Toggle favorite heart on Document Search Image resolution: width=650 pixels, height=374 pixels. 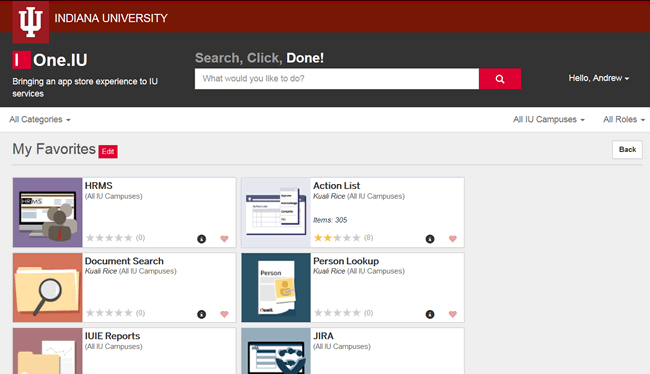tap(224, 314)
